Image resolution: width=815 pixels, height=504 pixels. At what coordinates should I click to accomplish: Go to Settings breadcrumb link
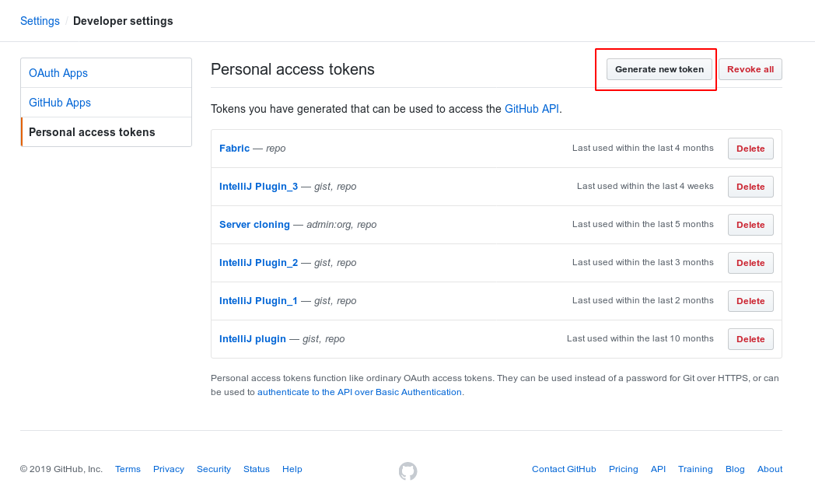[x=40, y=21]
